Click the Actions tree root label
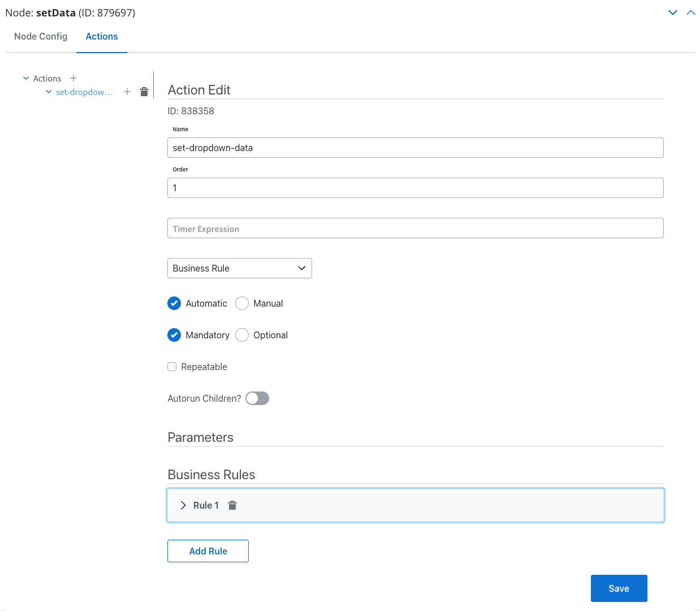 (x=47, y=78)
